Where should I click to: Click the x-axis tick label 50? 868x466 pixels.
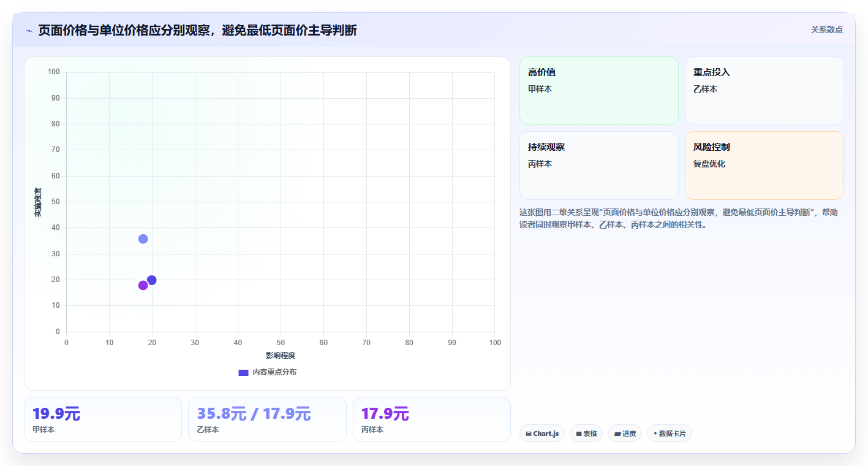(281, 343)
